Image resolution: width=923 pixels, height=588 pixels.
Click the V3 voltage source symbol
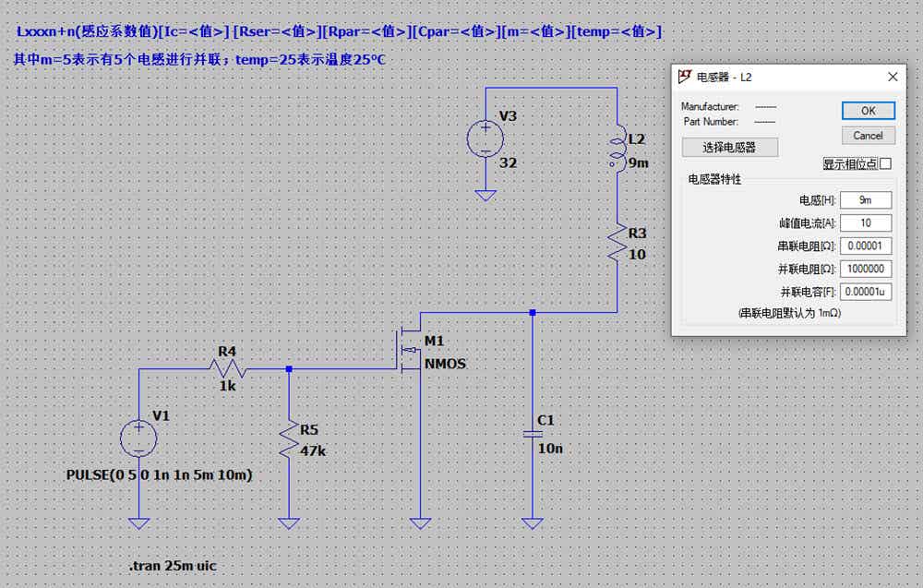pyautogui.click(x=485, y=139)
